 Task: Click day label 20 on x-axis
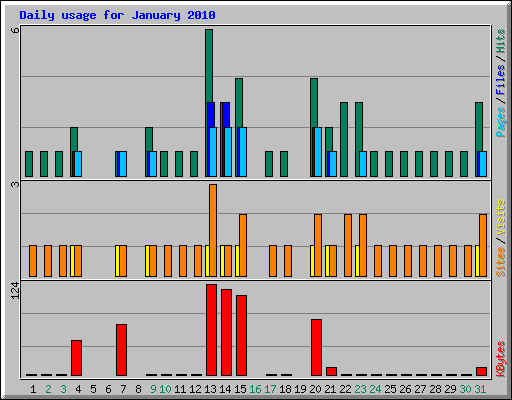click(315, 389)
